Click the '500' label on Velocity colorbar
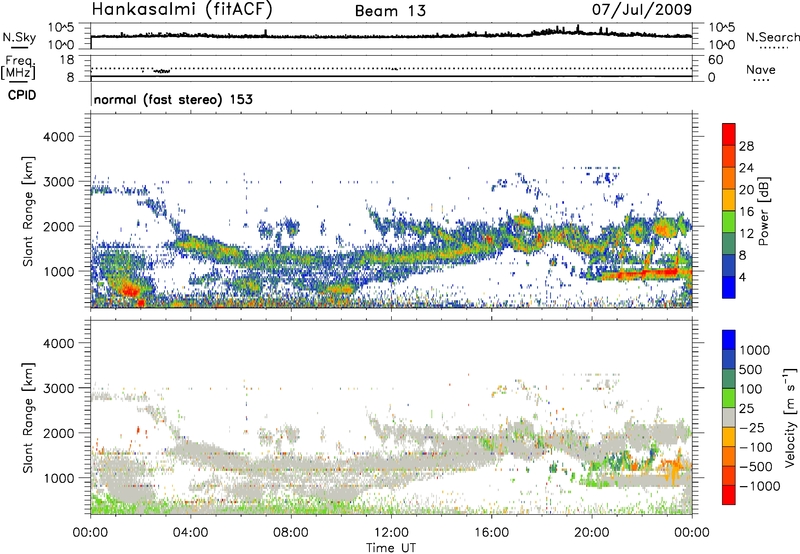This screenshot has width=800, height=554. click(753, 369)
